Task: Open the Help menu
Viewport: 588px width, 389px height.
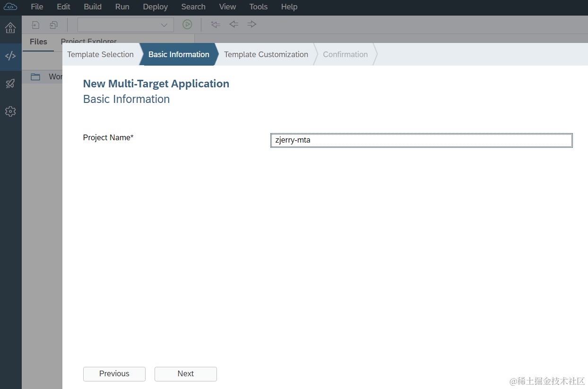Action: coord(289,7)
